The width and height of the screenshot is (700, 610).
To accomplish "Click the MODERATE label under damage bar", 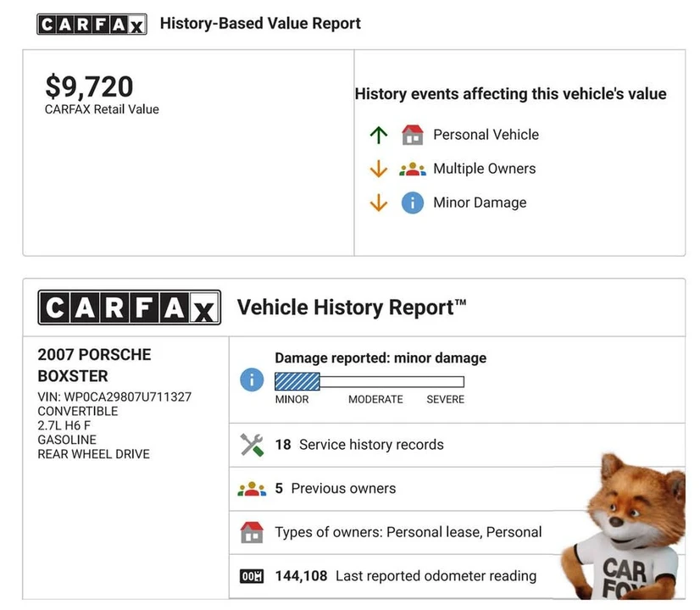I will click(x=375, y=399).
